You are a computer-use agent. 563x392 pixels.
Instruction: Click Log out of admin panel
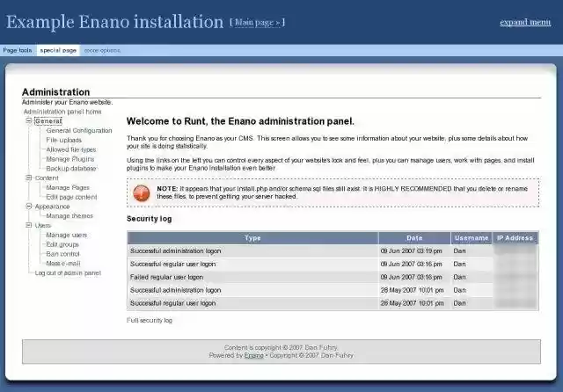(x=68, y=273)
